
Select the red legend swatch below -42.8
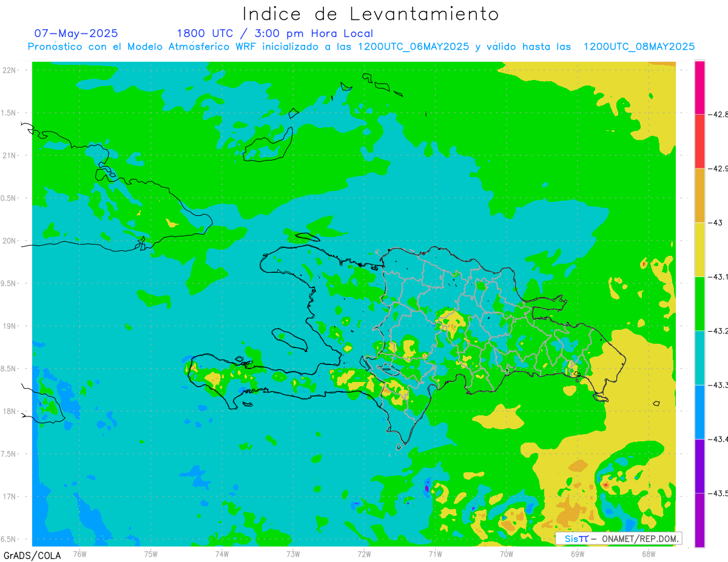point(699,141)
